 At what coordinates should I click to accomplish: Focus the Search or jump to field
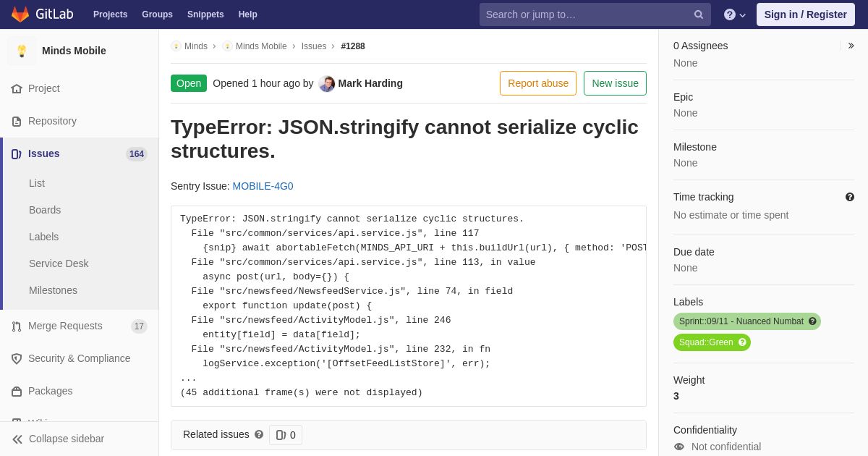pyautogui.click(x=587, y=14)
